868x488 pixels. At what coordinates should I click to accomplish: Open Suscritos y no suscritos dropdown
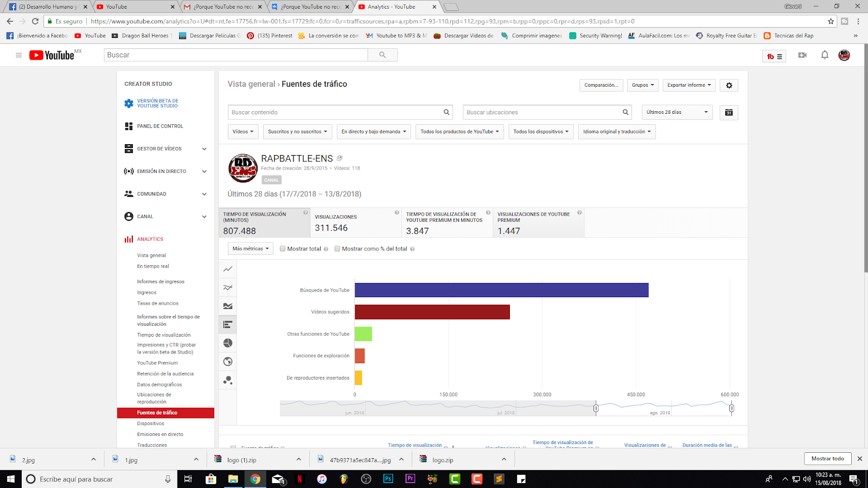coord(298,132)
